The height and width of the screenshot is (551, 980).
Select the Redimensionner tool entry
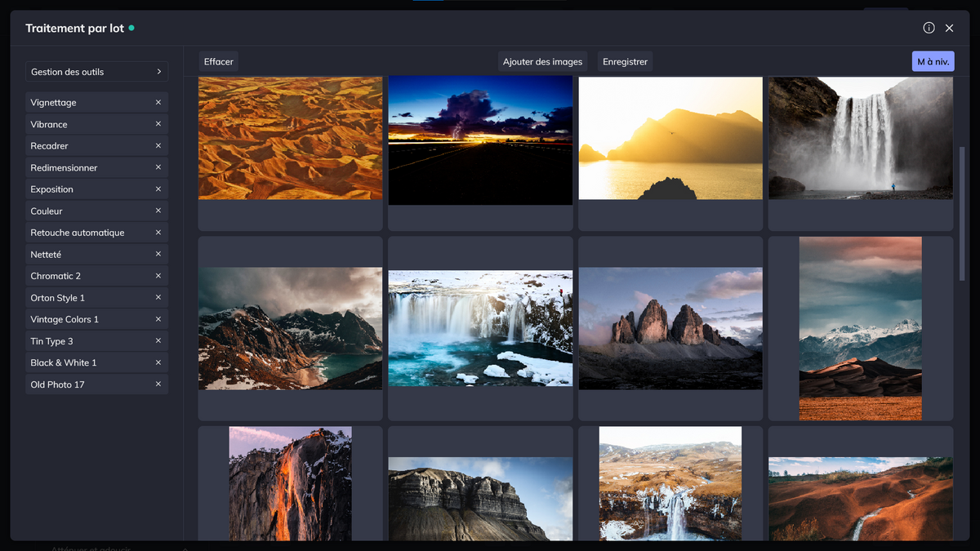coord(96,167)
